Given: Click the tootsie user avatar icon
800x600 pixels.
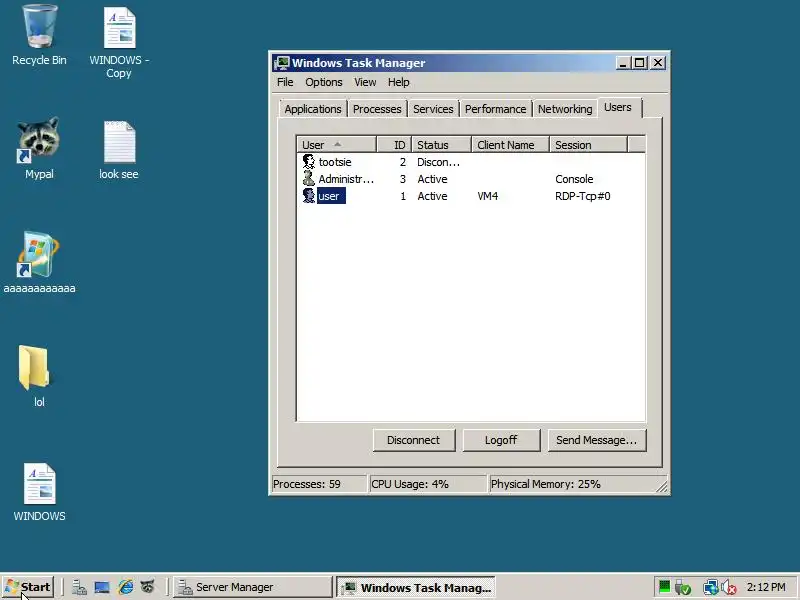Looking at the screenshot, I should [309, 162].
